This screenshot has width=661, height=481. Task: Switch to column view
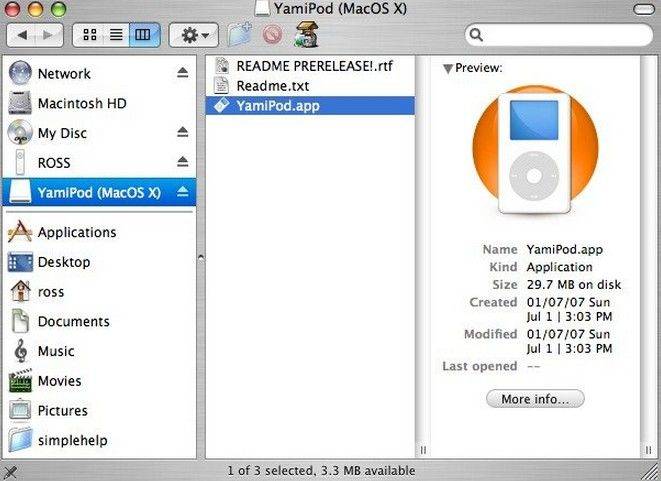(x=144, y=35)
